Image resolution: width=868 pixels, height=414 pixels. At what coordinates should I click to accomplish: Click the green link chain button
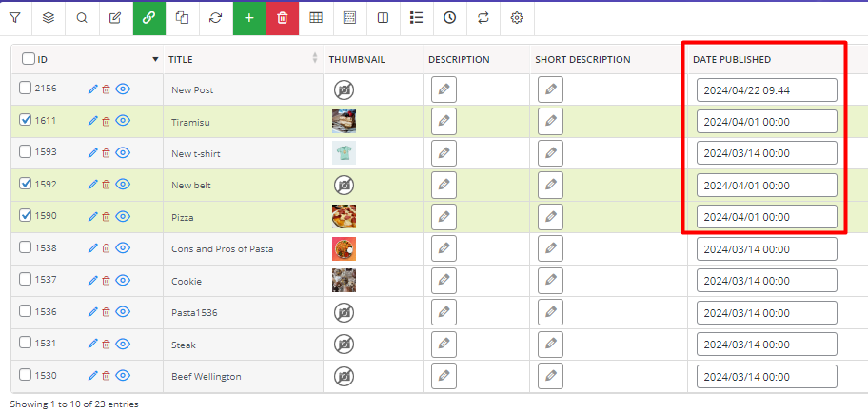tap(148, 18)
